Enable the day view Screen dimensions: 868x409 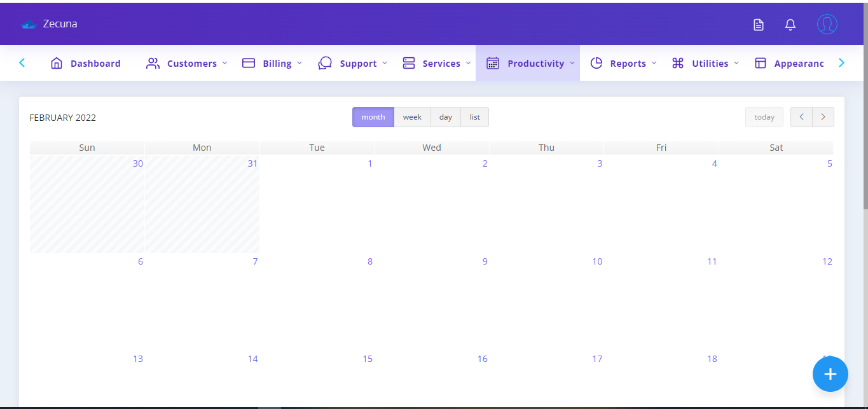coord(445,117)
